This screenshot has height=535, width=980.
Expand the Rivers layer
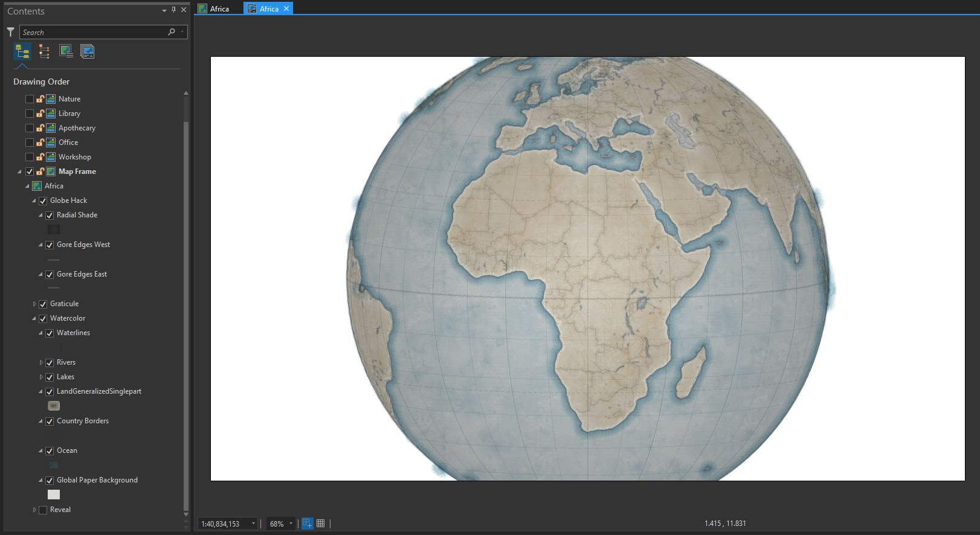pyautogui.click(x=41, y=362)
